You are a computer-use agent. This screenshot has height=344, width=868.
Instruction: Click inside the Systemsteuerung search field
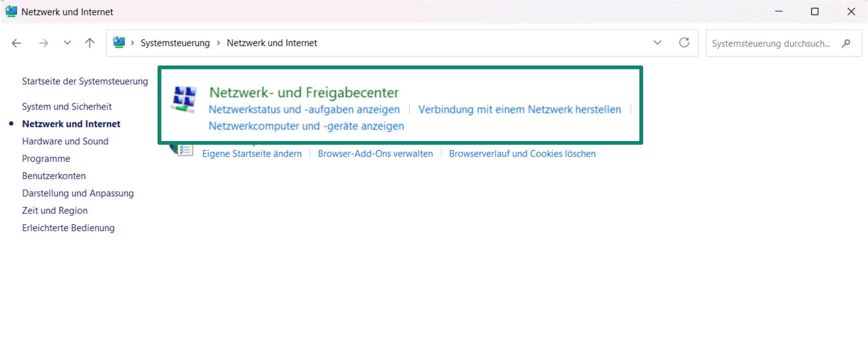[x=770, y=43]
